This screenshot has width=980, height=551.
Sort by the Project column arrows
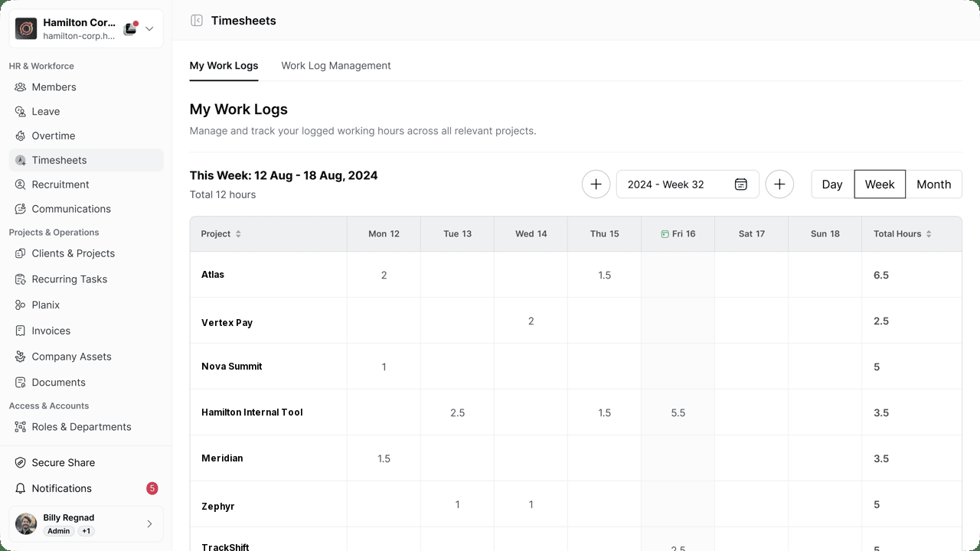coord(238,234)
